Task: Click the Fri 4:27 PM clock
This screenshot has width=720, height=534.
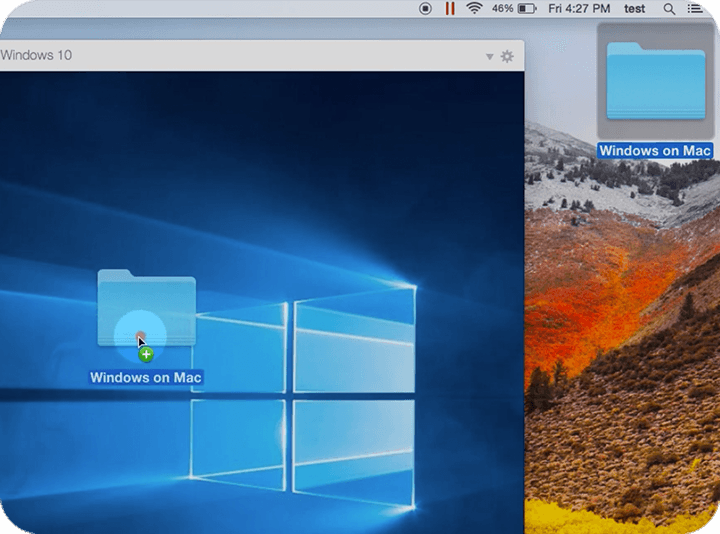Action: pyautogui.click(x=579, y=9)
